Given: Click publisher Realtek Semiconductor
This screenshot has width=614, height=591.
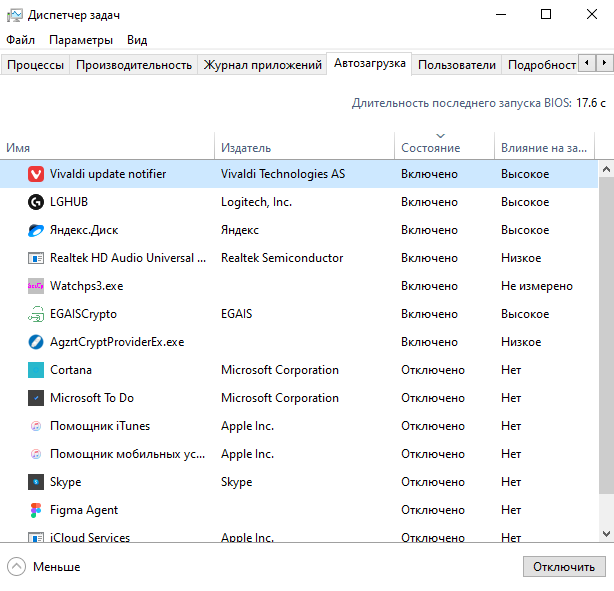Looking at the screenshot, I should click(282, 258).
